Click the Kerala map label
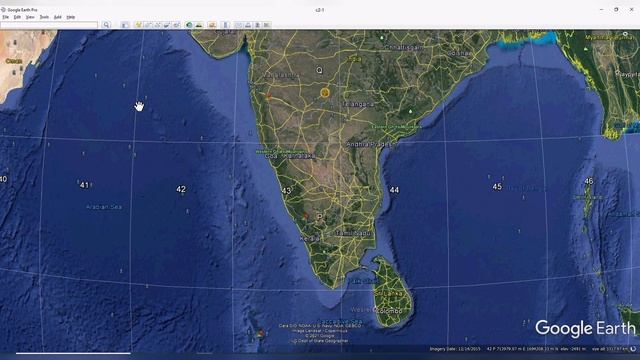 pyautogui.click(x=309, y=238)
